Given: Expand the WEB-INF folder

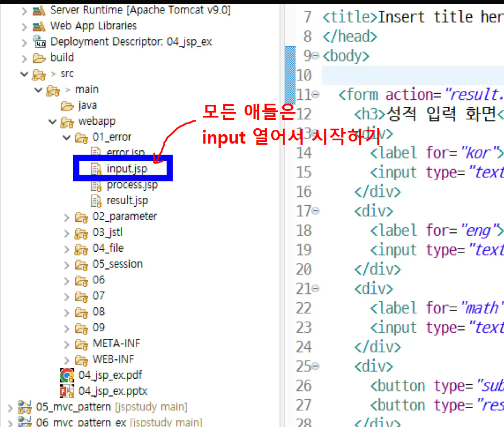Looking at the screenshot, I should tap(67, 360).
